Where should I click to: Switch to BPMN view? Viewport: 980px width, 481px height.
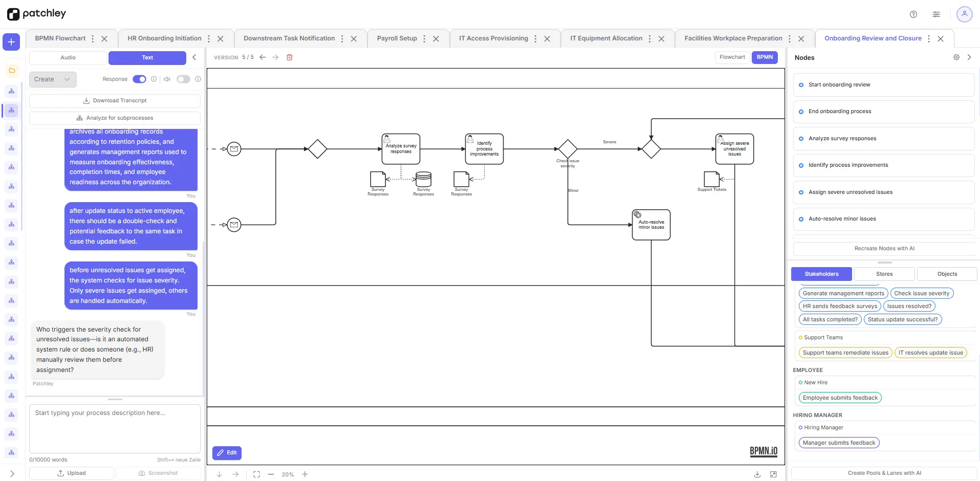point(765,57)
